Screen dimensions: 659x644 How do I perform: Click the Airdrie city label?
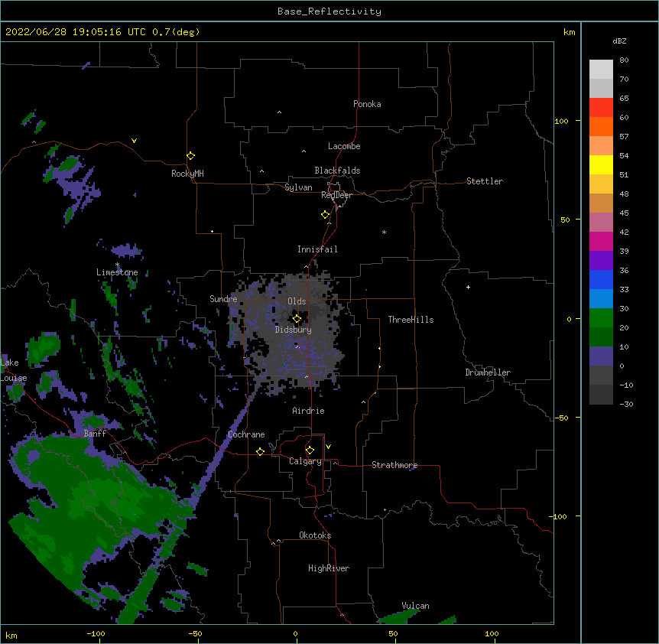coord(308,411)
